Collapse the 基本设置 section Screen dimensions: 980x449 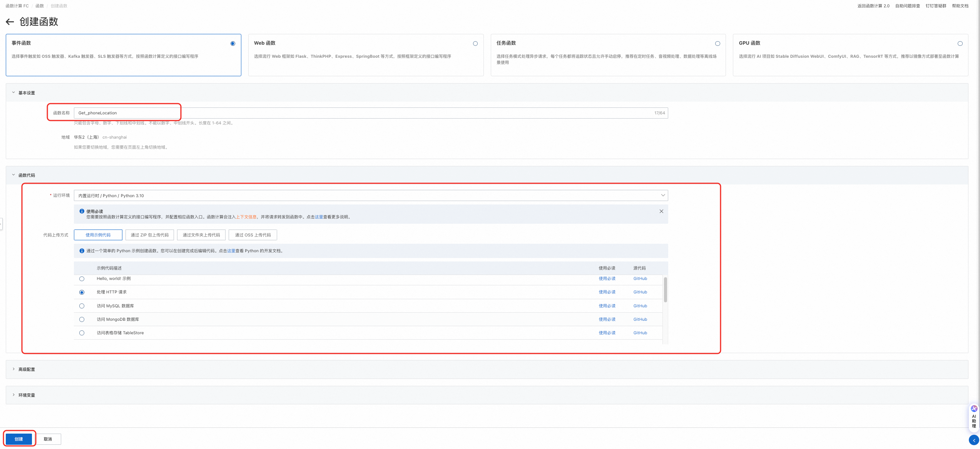coord(13,93)
